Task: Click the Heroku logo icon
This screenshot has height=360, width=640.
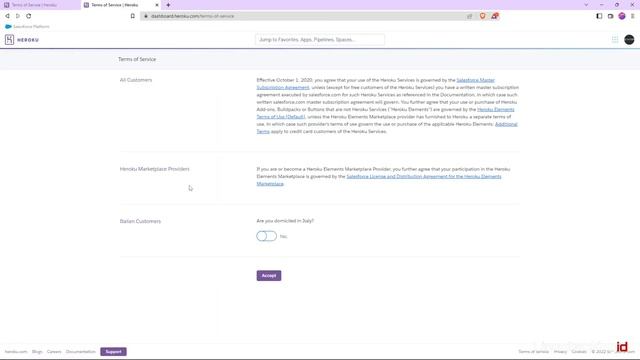Action: (x=9, y=40)
